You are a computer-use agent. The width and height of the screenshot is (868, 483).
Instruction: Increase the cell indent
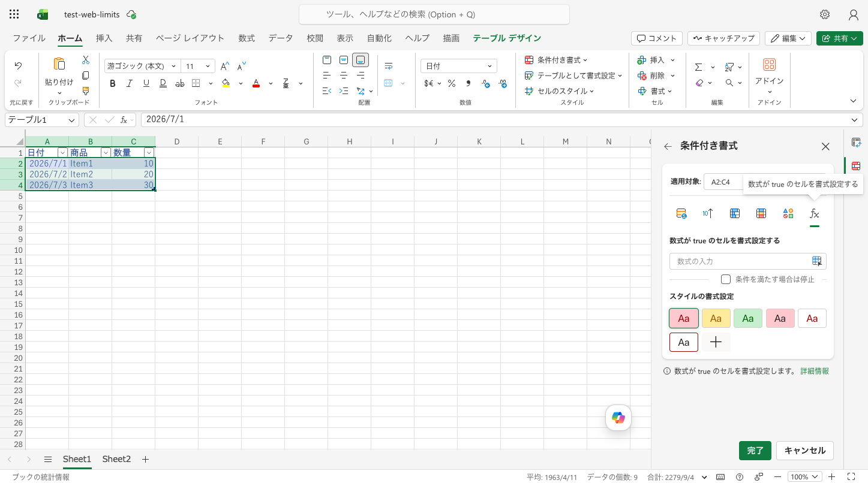pos(344,91)
